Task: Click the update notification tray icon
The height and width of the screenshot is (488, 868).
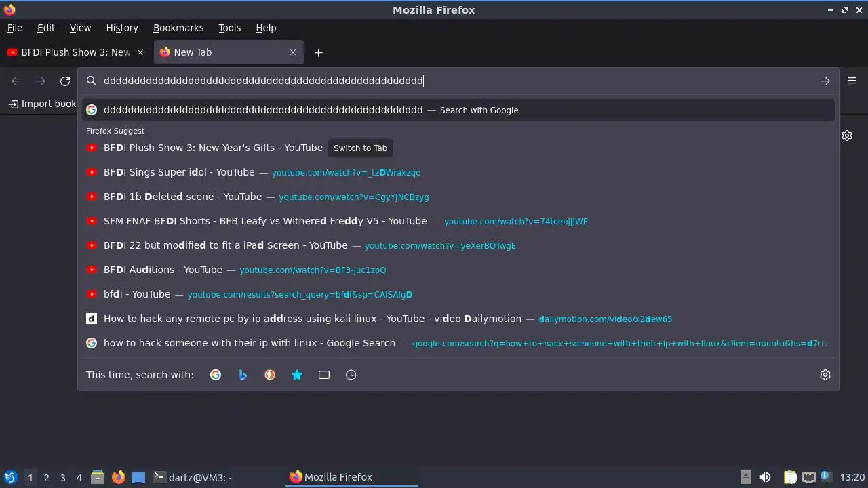Action: [826, 477]
